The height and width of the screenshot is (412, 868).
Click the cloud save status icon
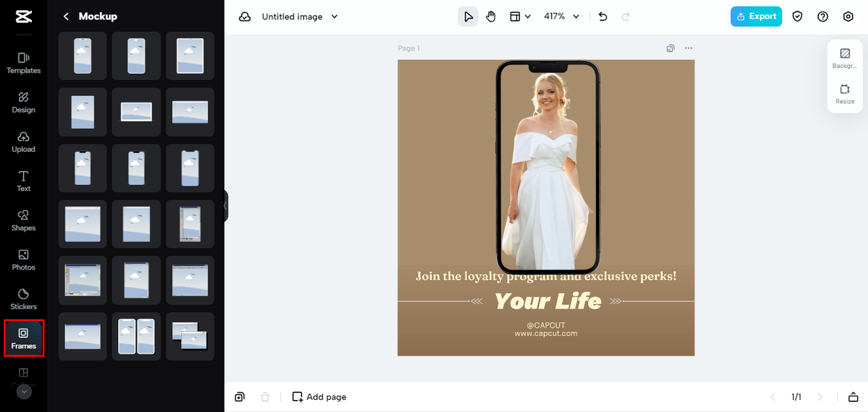pos(245,16)
